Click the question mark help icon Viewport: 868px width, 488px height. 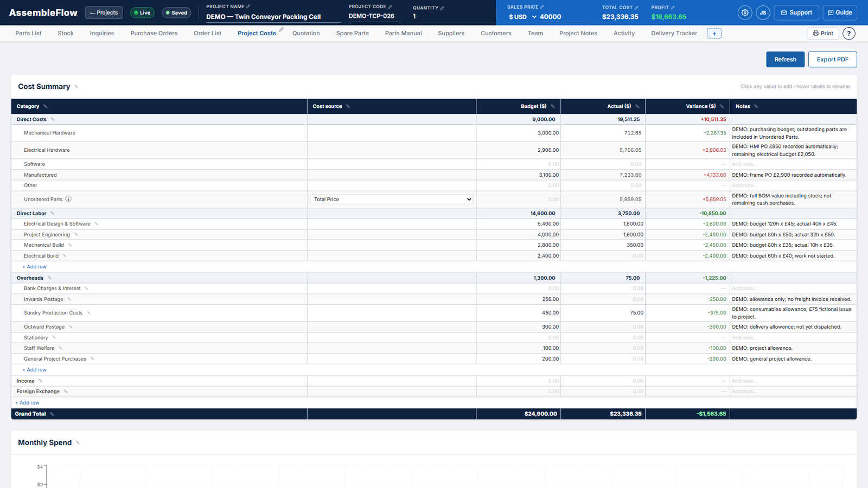[849, 34]
